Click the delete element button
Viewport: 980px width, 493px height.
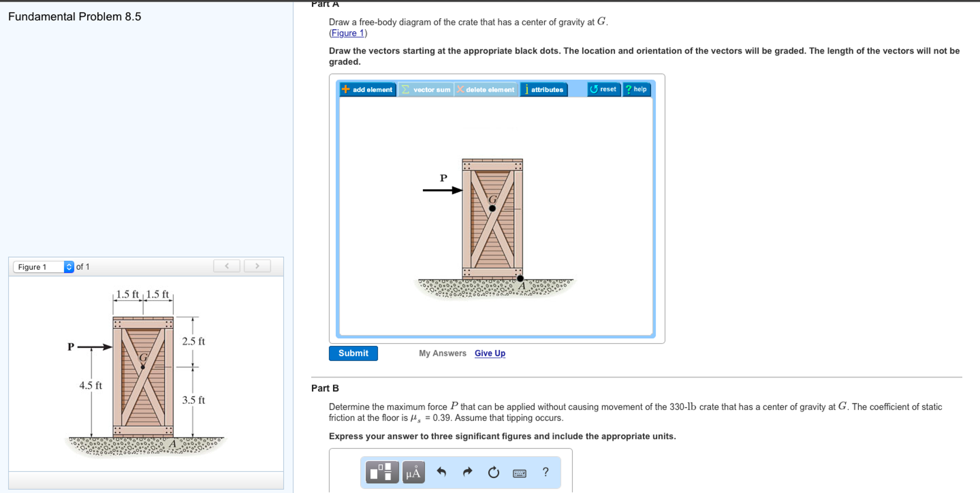pos(486,90)
